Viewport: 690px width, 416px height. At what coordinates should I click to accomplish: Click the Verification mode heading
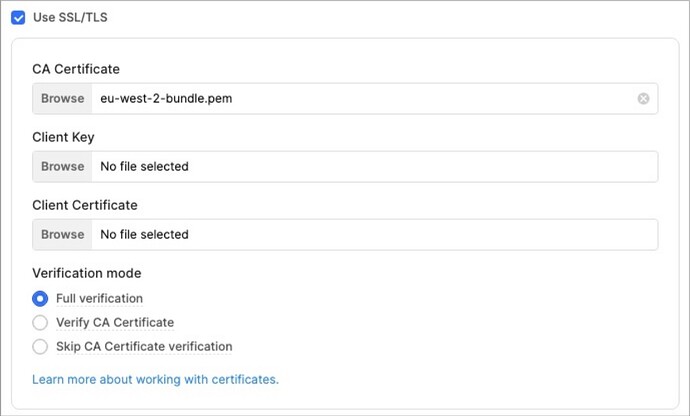pos(87,273)
